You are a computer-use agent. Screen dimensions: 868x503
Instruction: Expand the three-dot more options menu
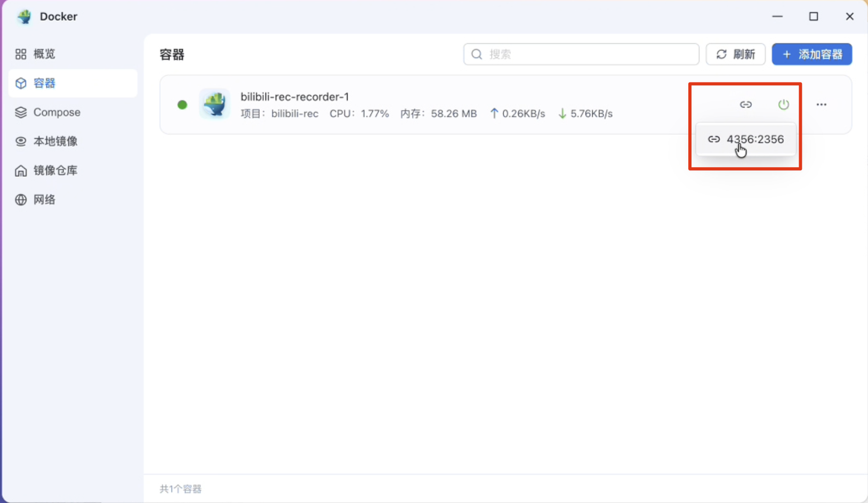point(821,104)
